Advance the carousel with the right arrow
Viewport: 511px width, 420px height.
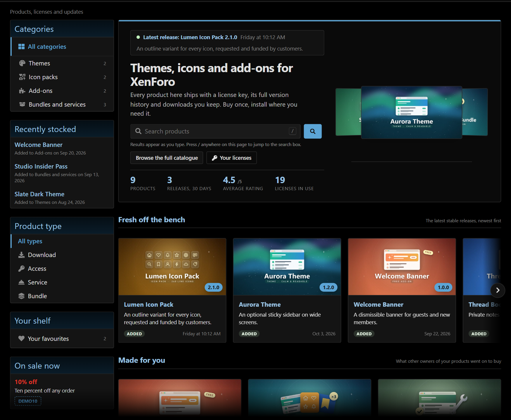click(x=498, y=290)
